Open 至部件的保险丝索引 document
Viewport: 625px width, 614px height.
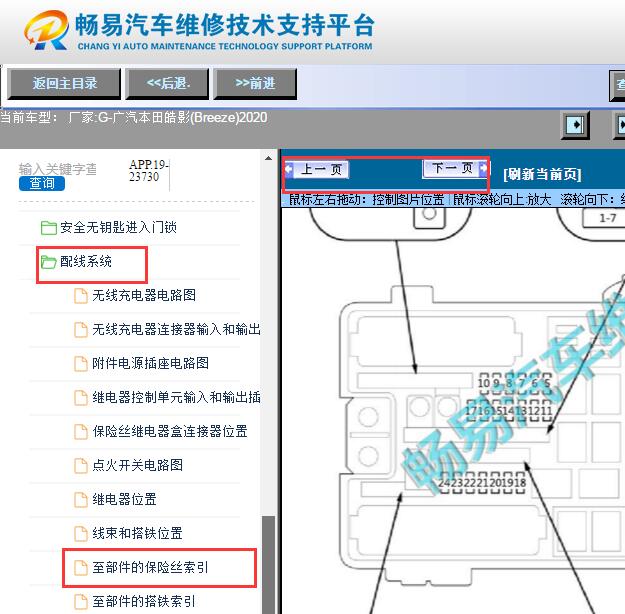click(151, 567)
